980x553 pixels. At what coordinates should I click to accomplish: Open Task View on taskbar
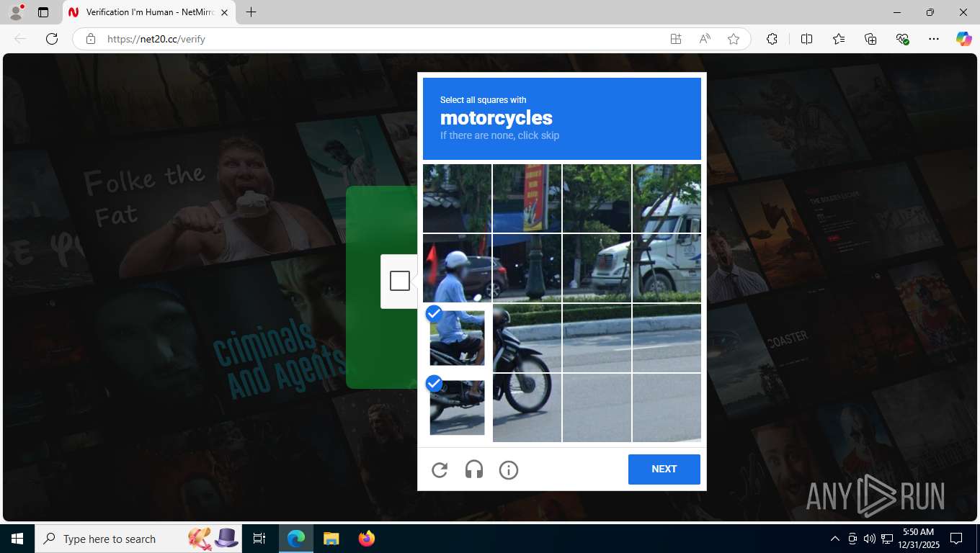click(x=259, y=539)
